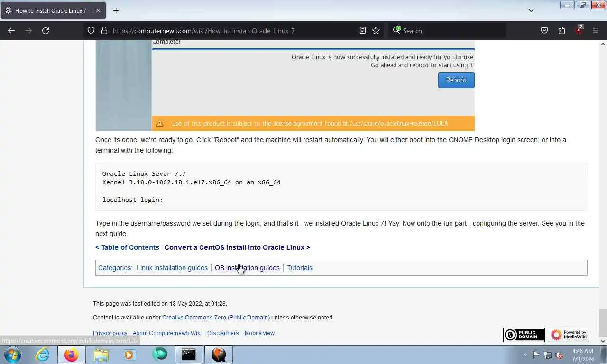Launch Internet Explorer from the taskbar

[42, 355]
